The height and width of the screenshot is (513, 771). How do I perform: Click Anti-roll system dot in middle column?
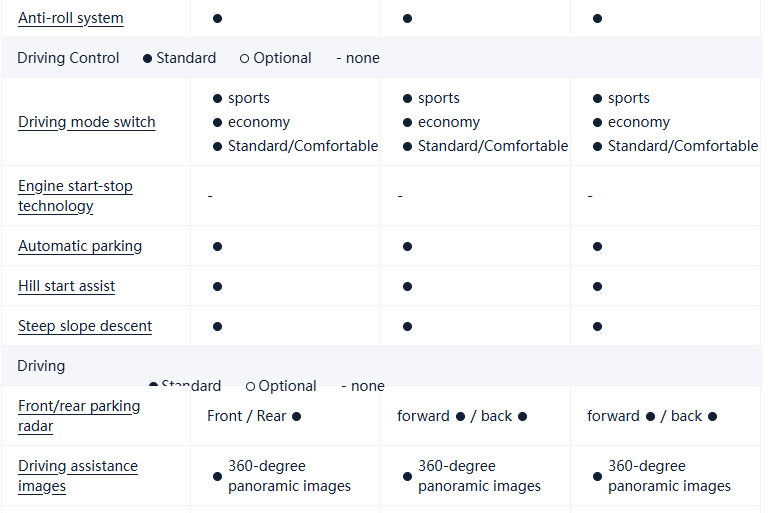[x=408, y=18]
